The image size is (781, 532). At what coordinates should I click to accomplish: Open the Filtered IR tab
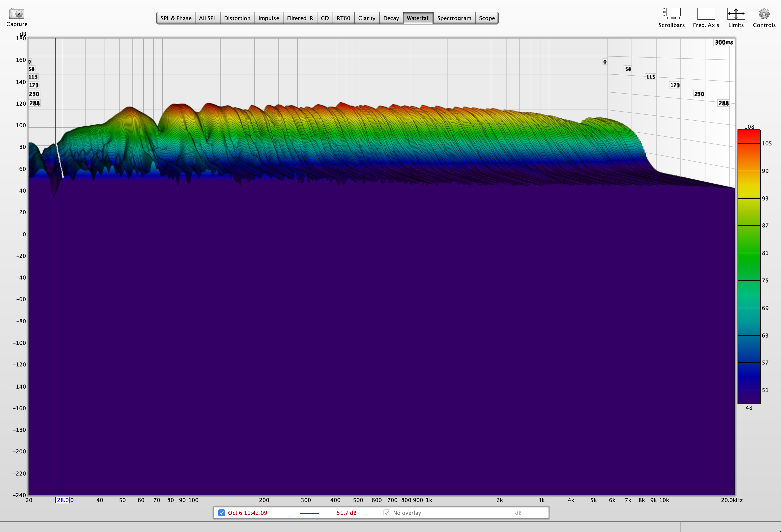pos(300,18)
